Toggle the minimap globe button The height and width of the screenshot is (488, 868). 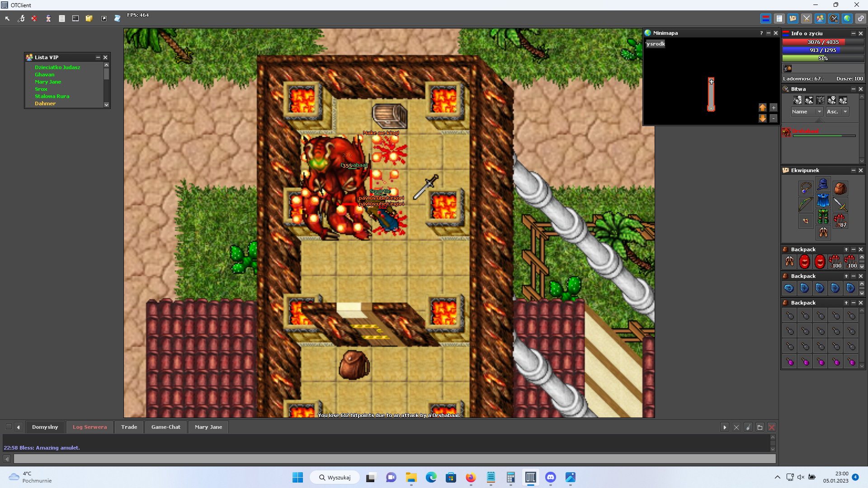847,19
